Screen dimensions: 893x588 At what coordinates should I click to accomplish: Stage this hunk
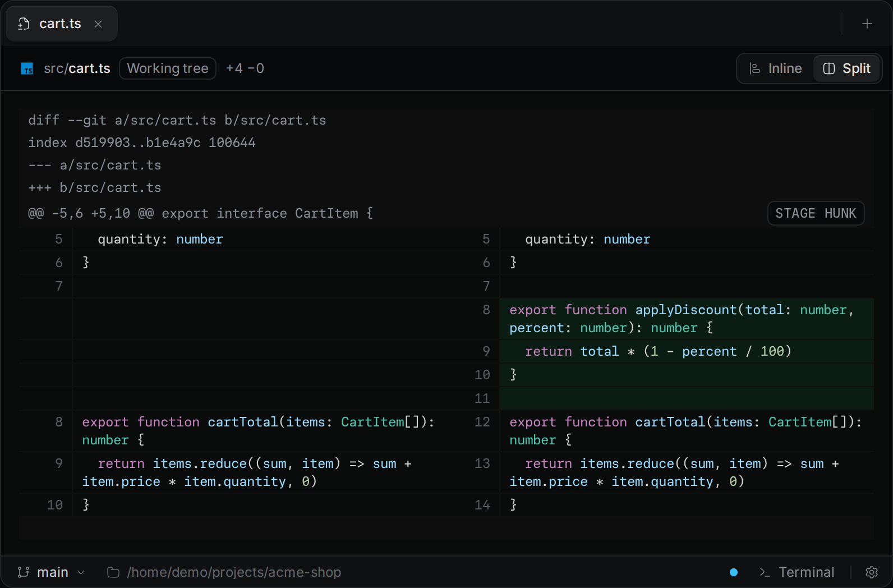[816, 213]
